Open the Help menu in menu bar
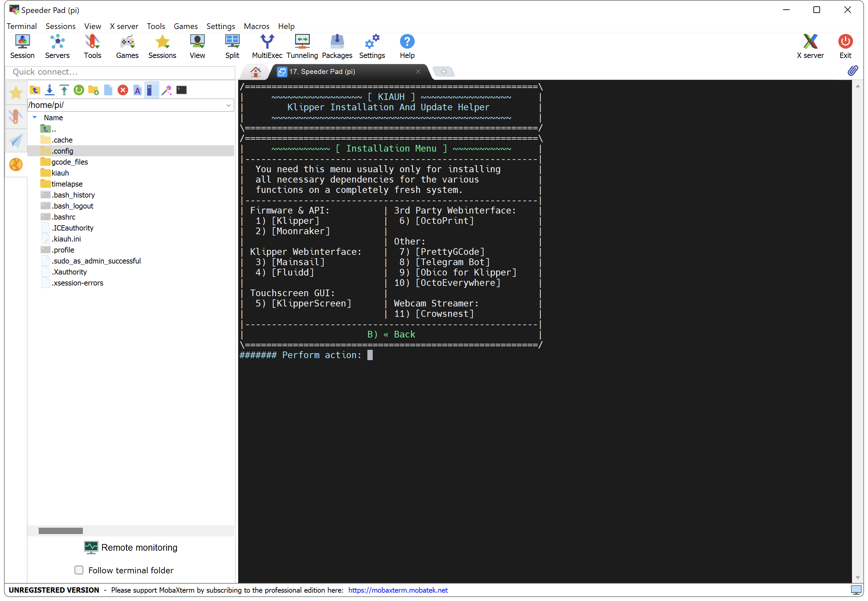The width and height of the screenshot is (868, 601). coord(286,26)
